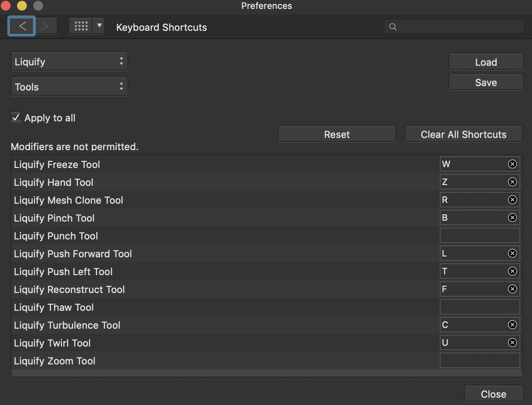This screenshot has height=405, width=532.
Task: Open the Tools category dropdown
Action: pyautogui.click(x=69, y=87)
